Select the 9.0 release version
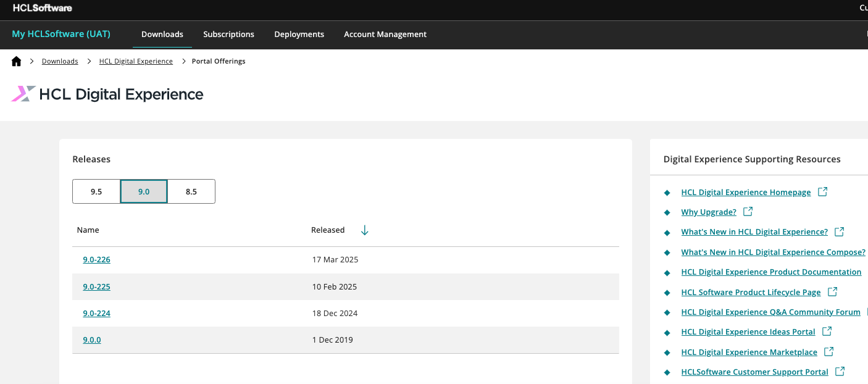 click(144, 191)
